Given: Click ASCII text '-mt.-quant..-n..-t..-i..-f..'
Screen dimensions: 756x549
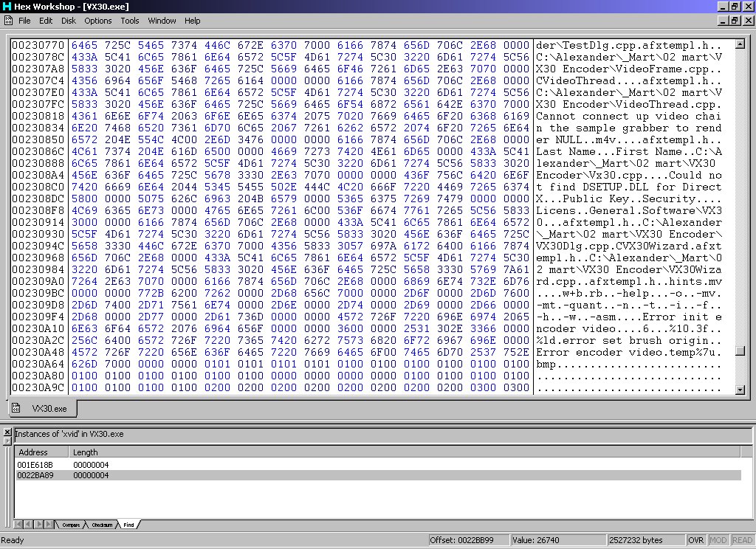Looking at the screenshot, I should point(629,305).
